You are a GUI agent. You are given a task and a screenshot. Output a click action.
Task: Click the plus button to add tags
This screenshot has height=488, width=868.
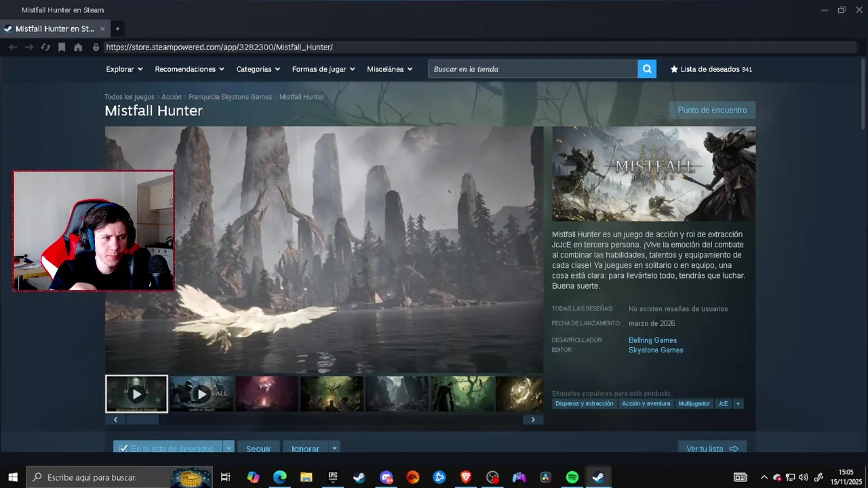pyautogui.click(x=738, y=403)
